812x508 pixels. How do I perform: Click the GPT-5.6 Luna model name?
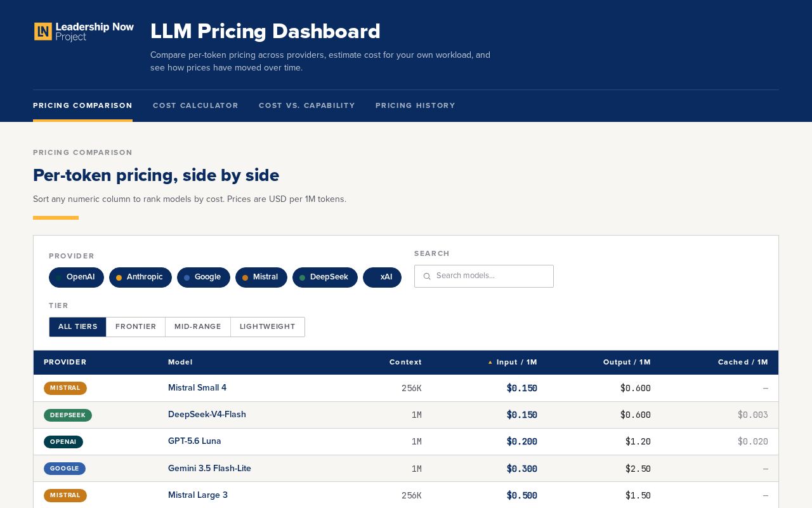coord(195,441)
